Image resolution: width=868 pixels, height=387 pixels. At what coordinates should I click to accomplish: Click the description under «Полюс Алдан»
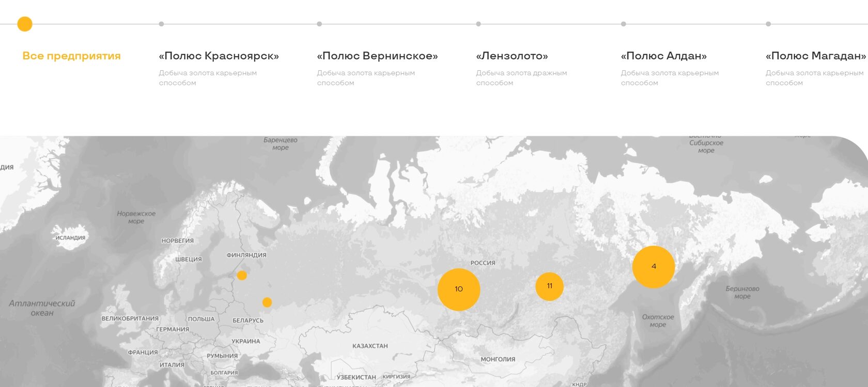pyautogui.click(x=670, y=78)
